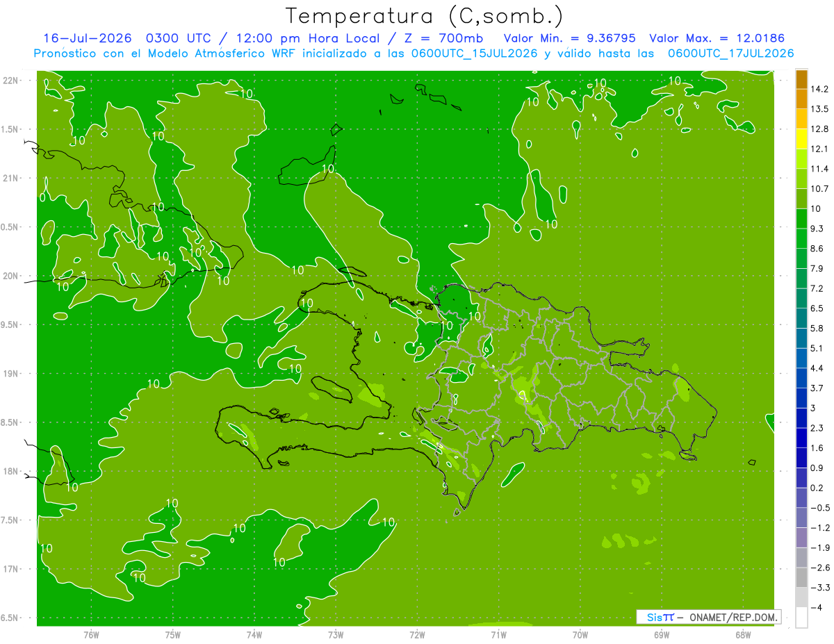
Task: Click the "5.1" colorbar label
Action: pos(818,349)
